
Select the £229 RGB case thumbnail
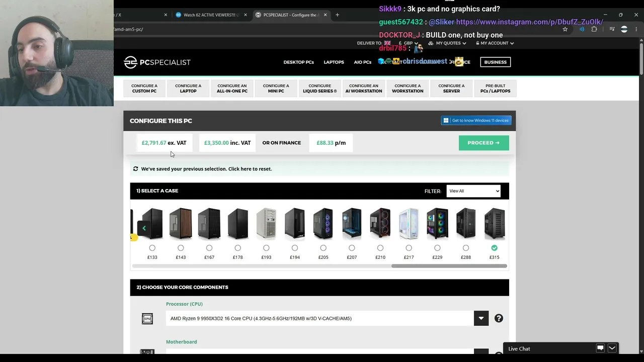(437, 223)
